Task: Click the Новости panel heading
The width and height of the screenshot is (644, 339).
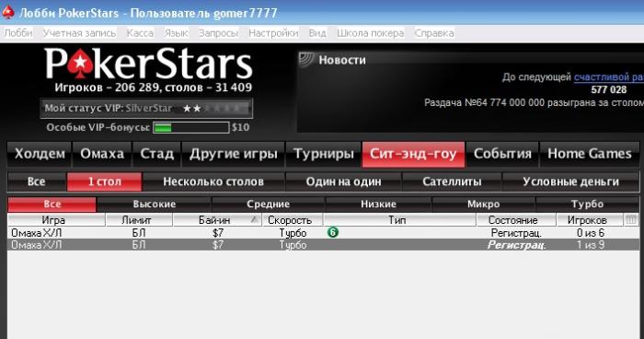Action: (x=342, y=60)
